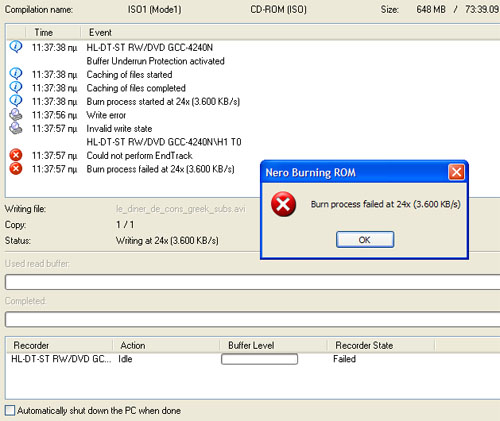Click the HL-DT-ST RW/DVD GCC-4240N\H1 T0 log line
Viewport: 500px width, 421px height.
click(164, 142)
